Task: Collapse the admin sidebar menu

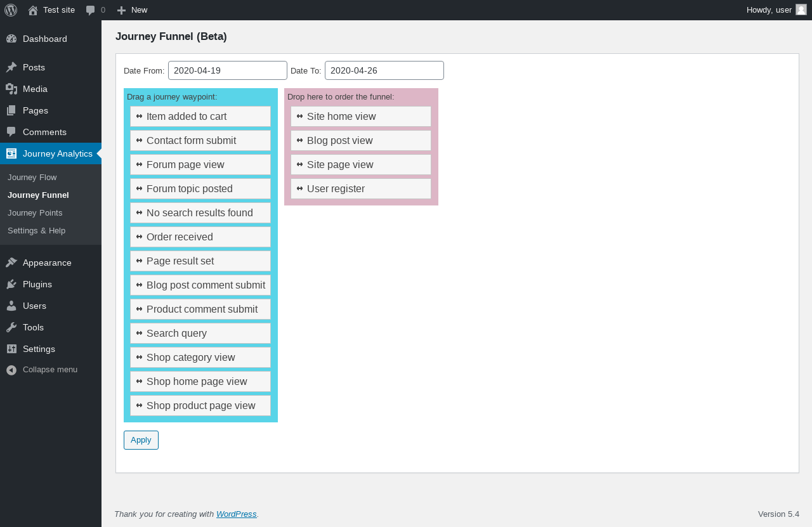Action: (42, 369)
